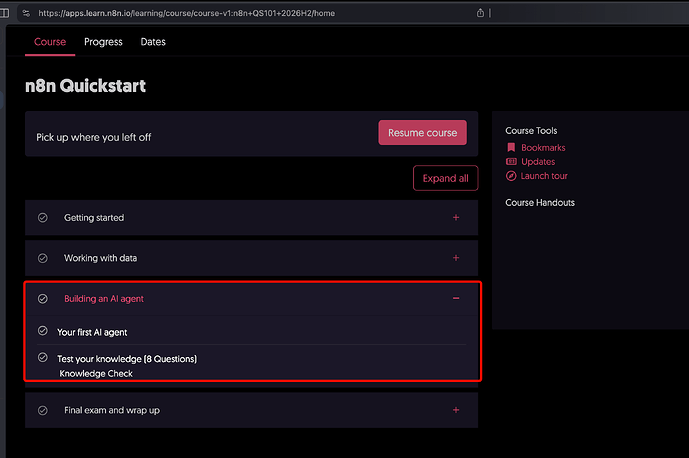Click checkmark for Final exam and wrap up
The width and height of the screenshot is (689, 458).
(x=43, y=410)
